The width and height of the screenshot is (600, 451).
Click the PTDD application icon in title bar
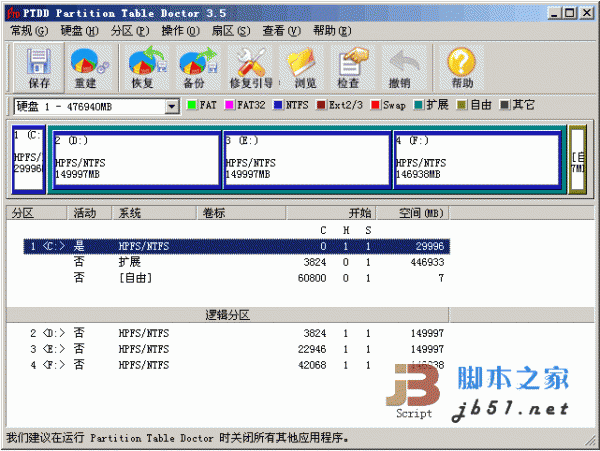13,14
